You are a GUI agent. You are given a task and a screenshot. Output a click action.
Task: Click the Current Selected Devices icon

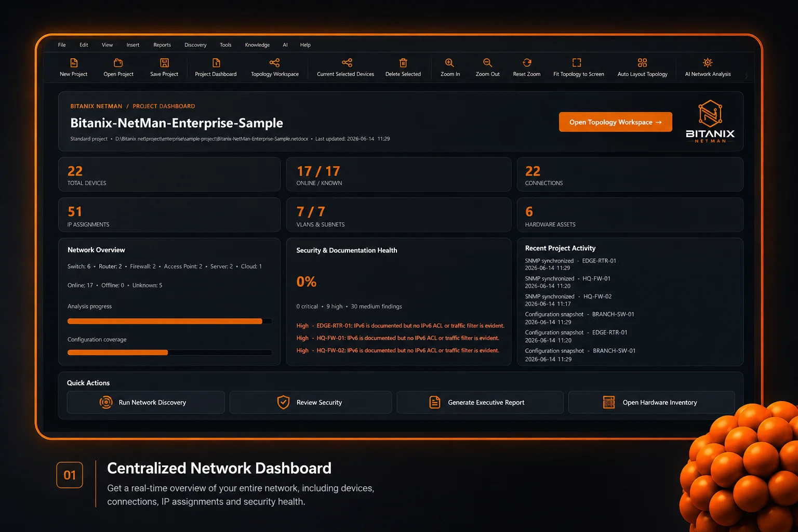click(x=347, y=63)
